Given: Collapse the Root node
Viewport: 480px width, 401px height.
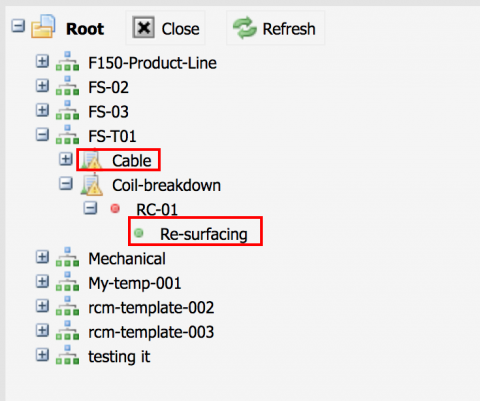Looking at the screenshot, I should point(18,26).
